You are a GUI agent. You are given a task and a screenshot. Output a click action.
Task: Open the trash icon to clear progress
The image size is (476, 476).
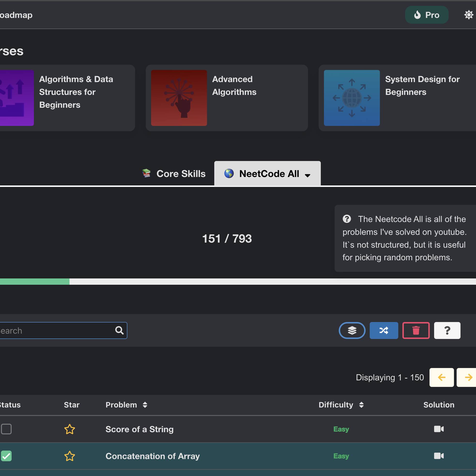click(x=416, y=330)
